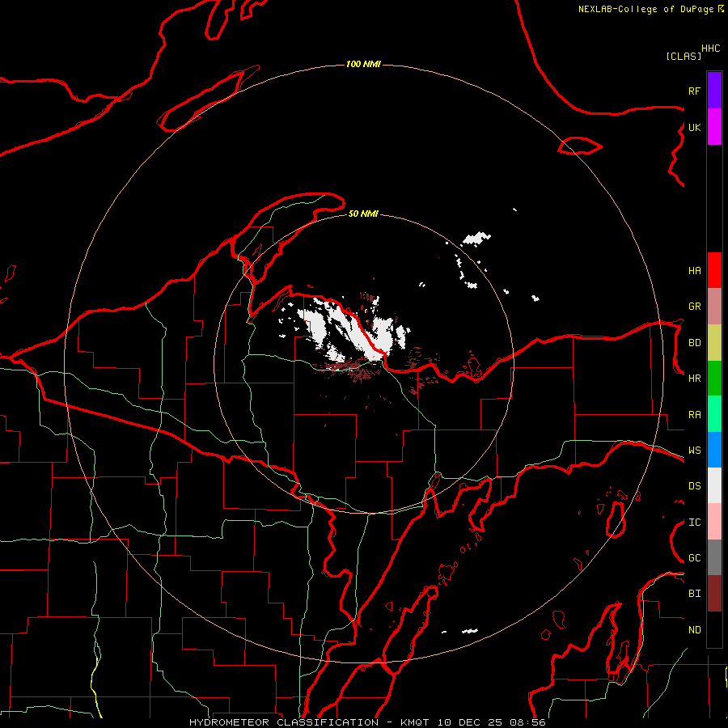The image size is (728, 728).
Task: Click the IC legend label
Action: pos(694,523)
